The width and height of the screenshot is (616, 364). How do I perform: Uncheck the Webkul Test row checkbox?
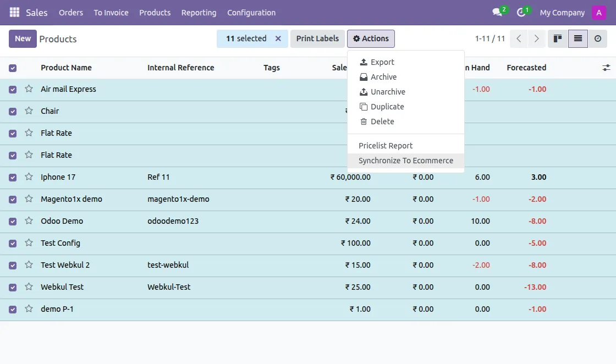tap(13, 288)
